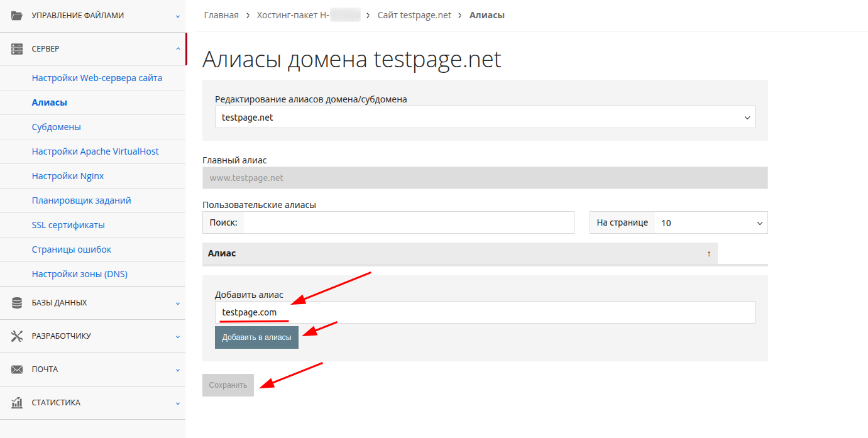Click the database icon beside Базы данных

(17, 303)
